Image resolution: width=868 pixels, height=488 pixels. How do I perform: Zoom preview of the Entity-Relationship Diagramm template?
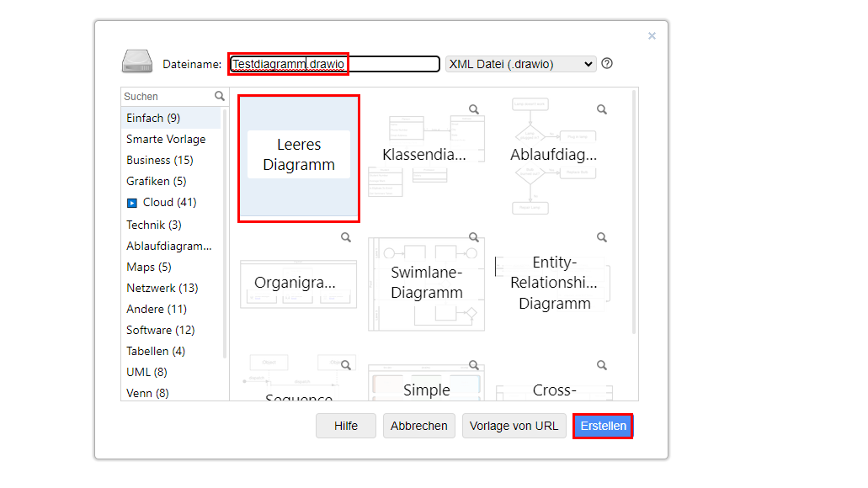tap(601, 236)
